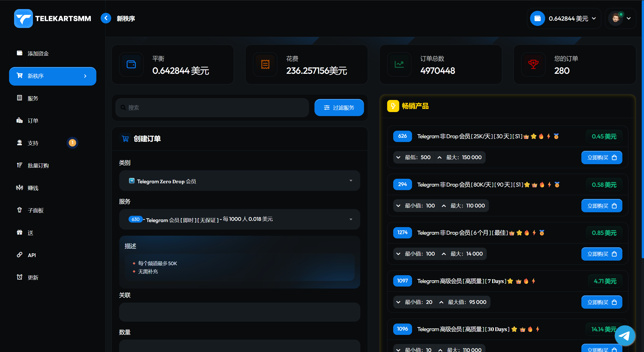Open 赚钱 in the sidebar
The height and width of the screenshot is (352, 644).
53,188
